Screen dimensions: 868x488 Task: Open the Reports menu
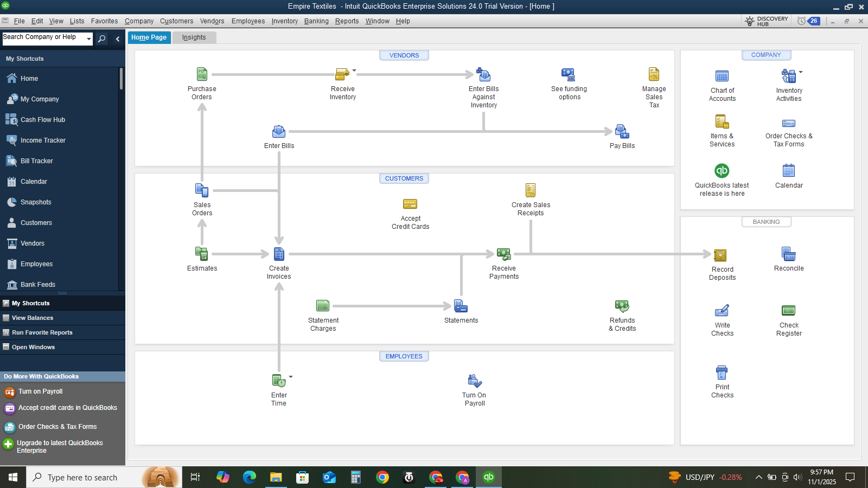tap(347, 21)
